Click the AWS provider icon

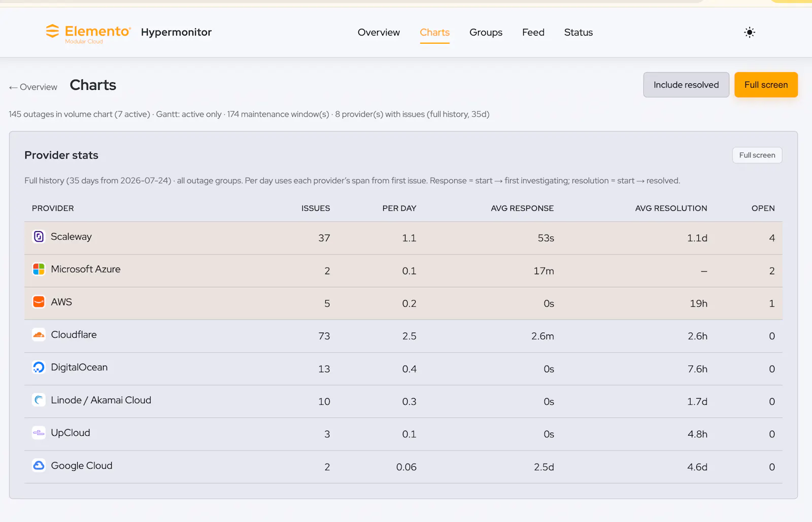(39, 302)
